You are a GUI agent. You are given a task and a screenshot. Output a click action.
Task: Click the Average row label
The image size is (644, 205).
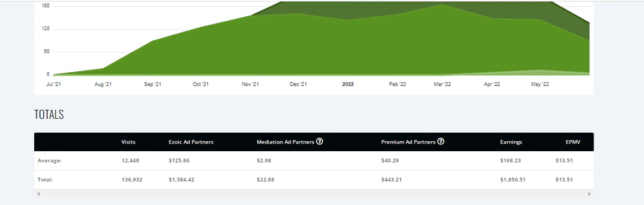pos(49,160)
